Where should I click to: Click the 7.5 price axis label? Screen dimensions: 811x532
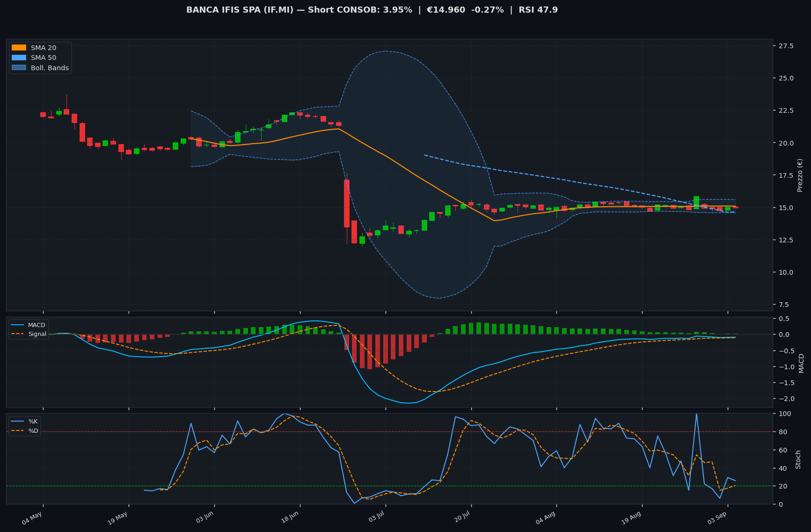[784, 305]
